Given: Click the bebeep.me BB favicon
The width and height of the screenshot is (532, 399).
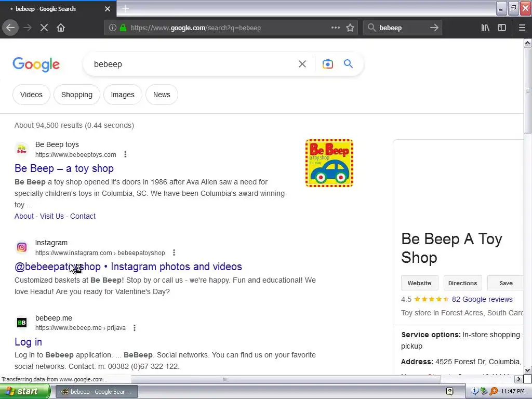Looking at the screenshot, I should pos(22,323).
